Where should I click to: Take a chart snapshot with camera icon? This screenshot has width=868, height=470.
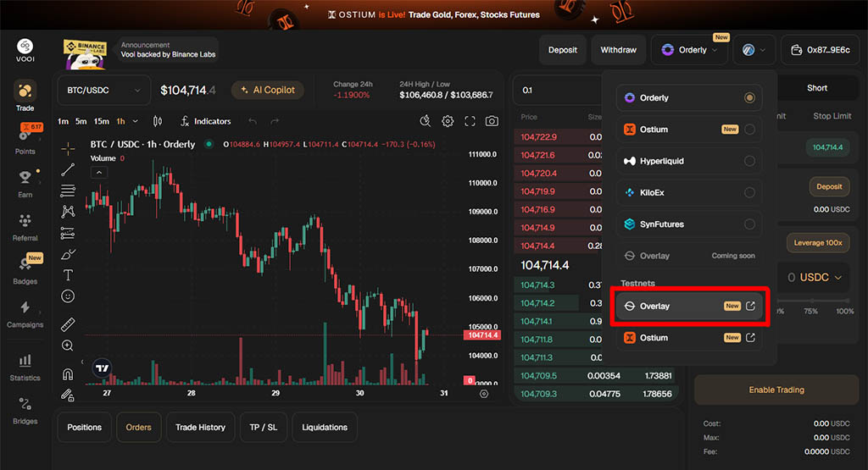[492, 121]
